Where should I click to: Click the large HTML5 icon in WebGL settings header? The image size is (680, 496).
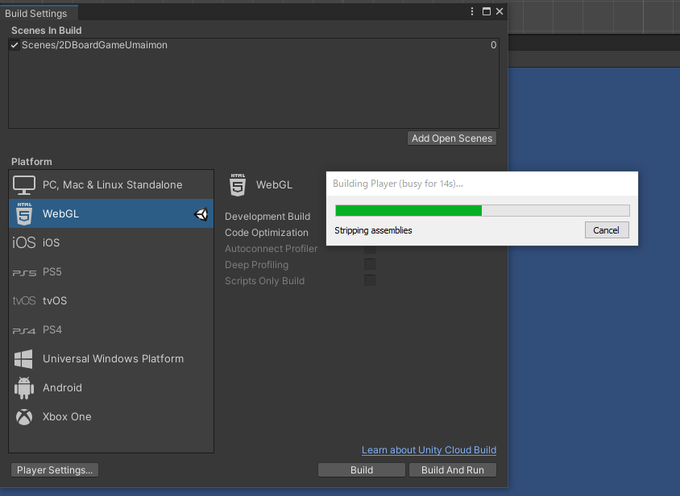(x=237, y=185)
